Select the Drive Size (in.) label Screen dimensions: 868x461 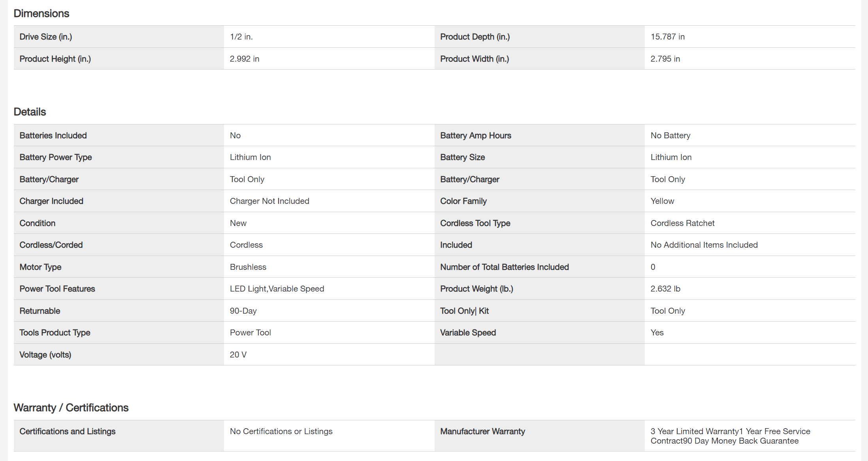(46, 37)
